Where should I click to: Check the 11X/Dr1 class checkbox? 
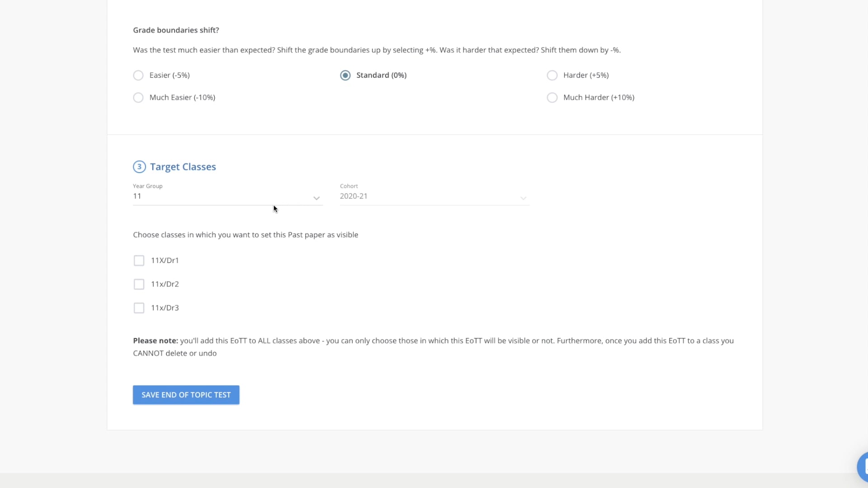tap(139, 260)
